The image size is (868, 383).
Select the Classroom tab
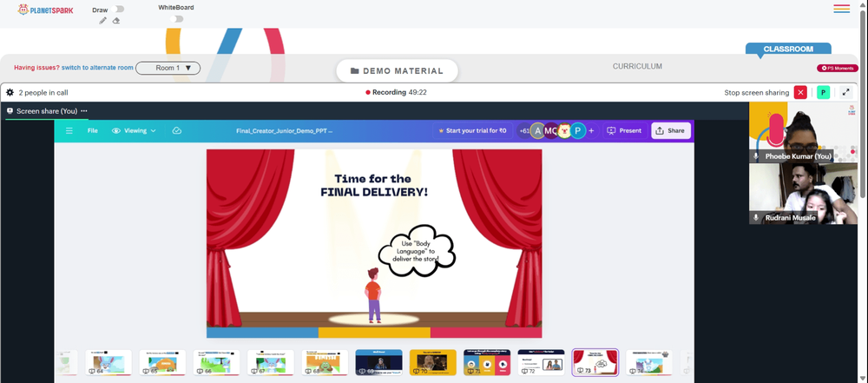[788, 49]
